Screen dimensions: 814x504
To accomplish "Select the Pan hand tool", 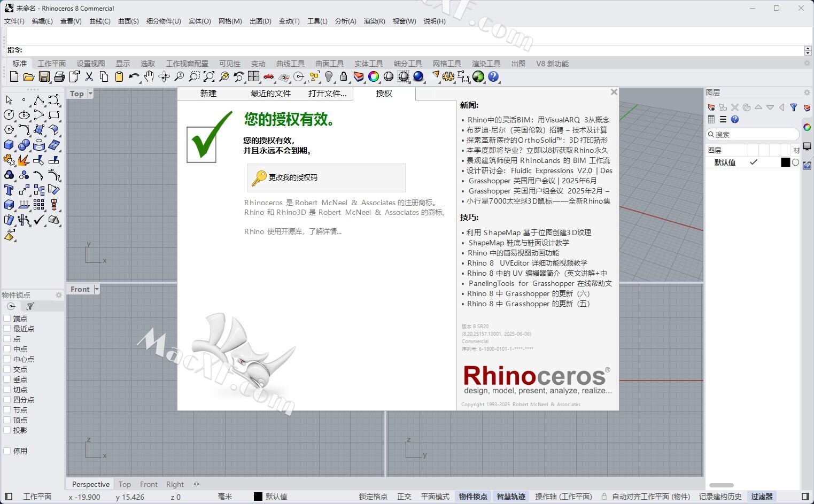I will click(x=149, y=77).
